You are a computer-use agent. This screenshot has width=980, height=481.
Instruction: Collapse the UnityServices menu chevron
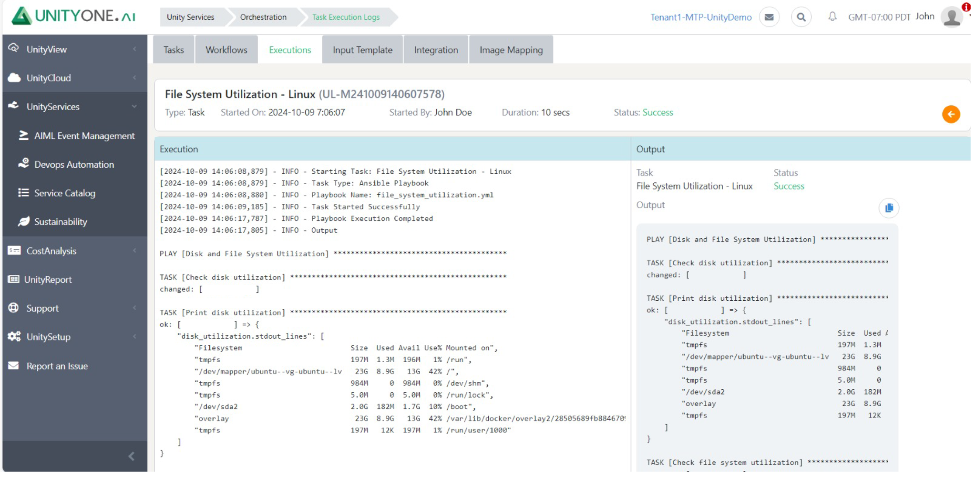[134, 106]
